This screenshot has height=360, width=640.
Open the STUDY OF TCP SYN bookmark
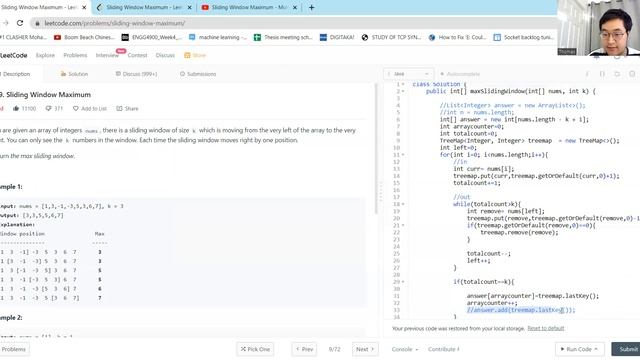pyautogui.click(x=391, y=37)
